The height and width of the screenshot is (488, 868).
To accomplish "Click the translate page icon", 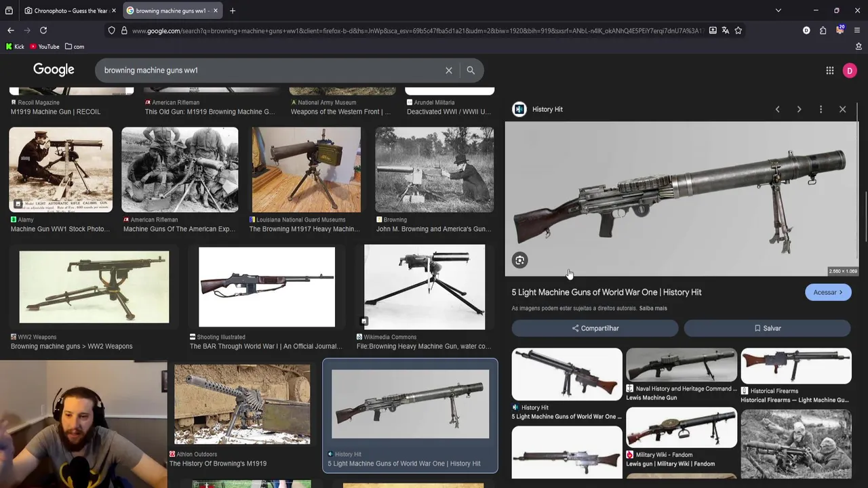I will click(x=725, y=30).
